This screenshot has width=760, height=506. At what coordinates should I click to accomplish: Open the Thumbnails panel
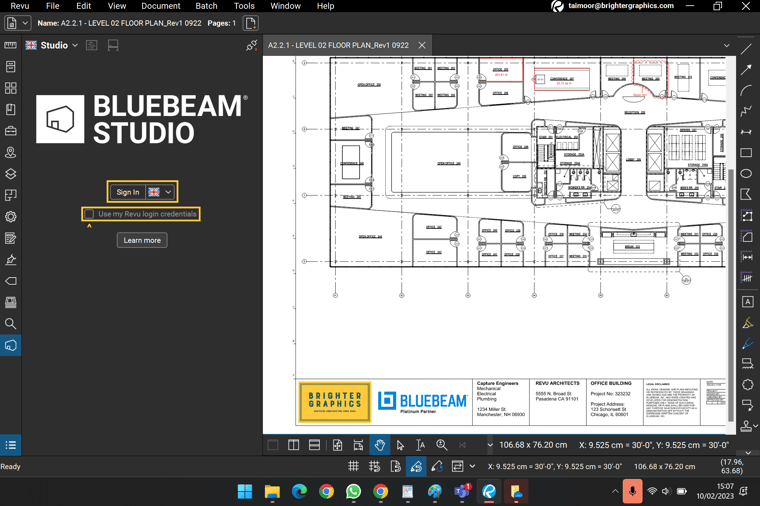click(x=10, y=88)
